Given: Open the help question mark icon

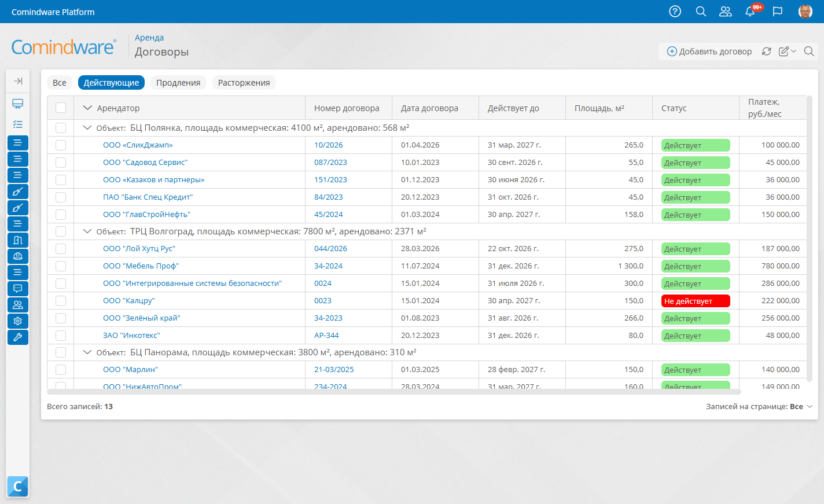Looking at the screenshot, I should 675,12.
